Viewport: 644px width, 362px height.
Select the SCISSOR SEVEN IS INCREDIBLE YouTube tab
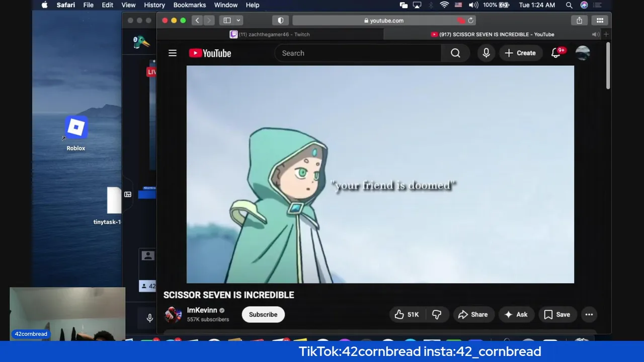(x=493, y=34)
